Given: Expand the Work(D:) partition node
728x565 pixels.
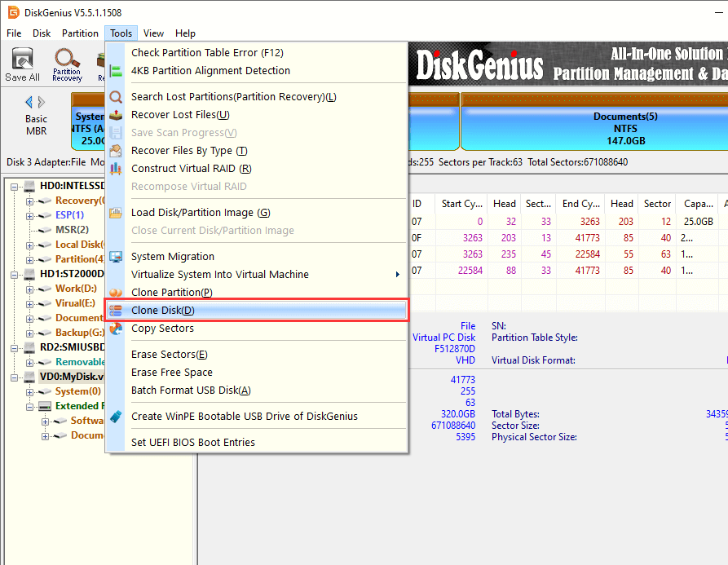Looking at the screenshot, I should (30, 289).
